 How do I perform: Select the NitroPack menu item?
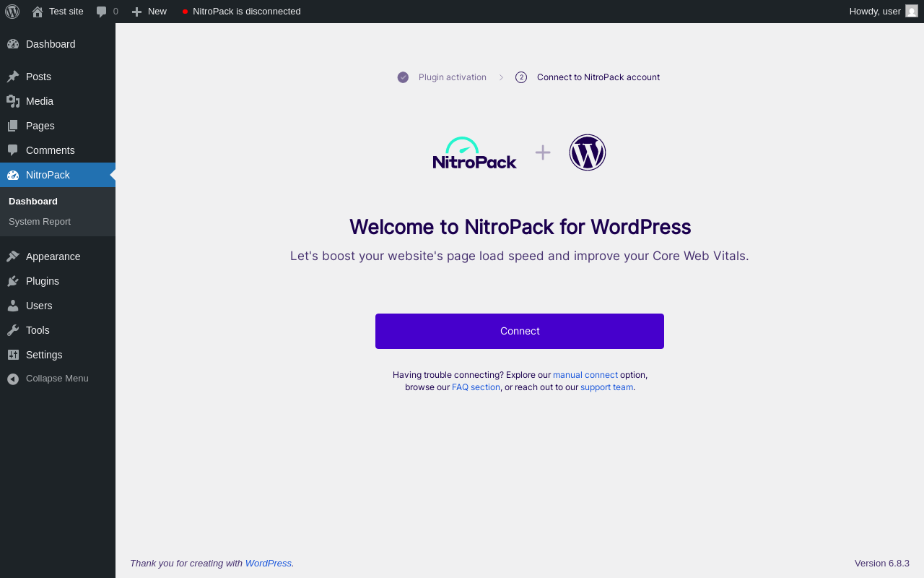[58, 175]
